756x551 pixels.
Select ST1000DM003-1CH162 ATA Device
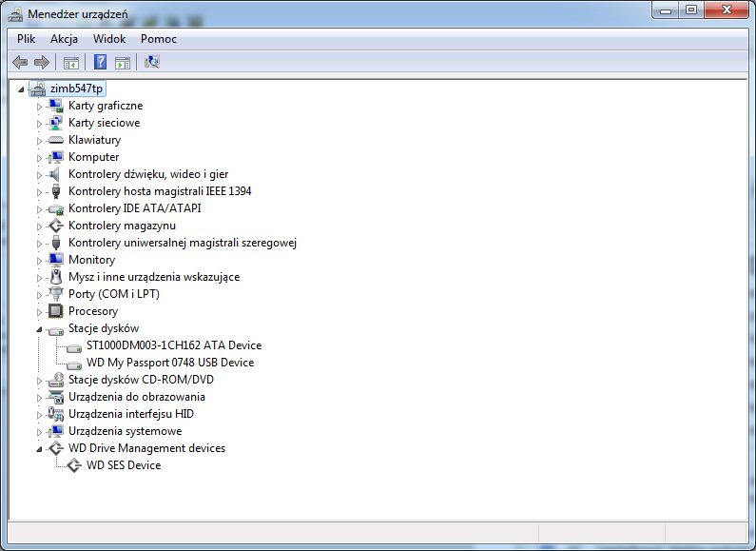tap(174, 345)
